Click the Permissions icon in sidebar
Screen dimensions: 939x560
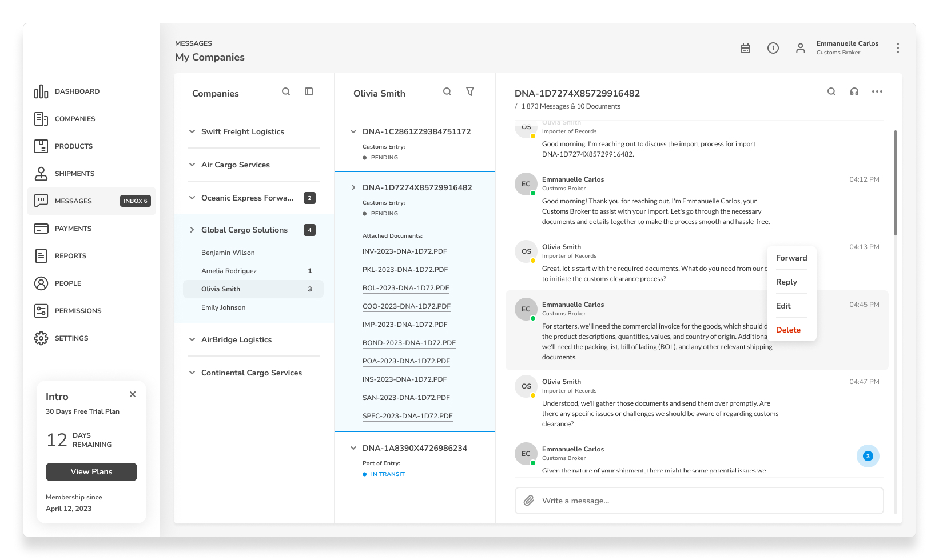tap(41, 311)
